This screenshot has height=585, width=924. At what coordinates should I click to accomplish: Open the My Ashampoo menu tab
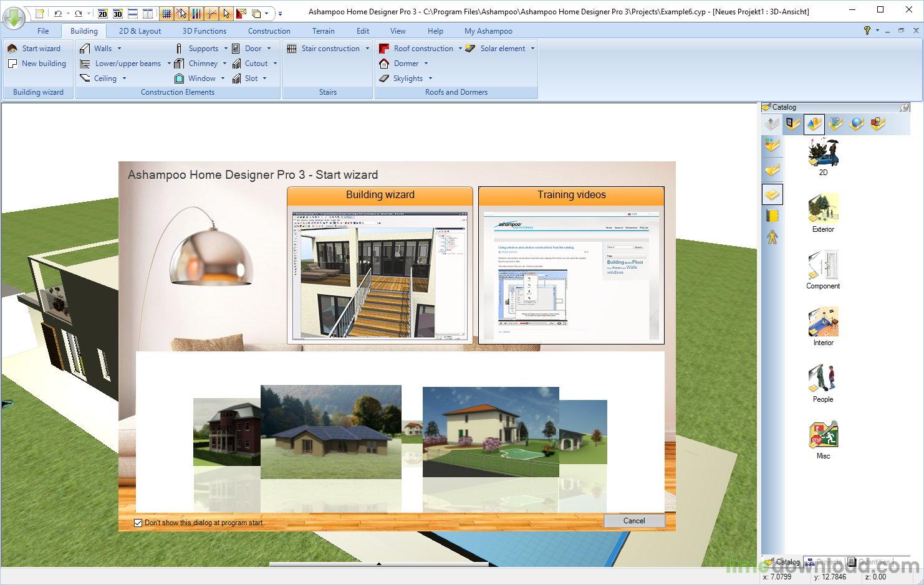488,31
